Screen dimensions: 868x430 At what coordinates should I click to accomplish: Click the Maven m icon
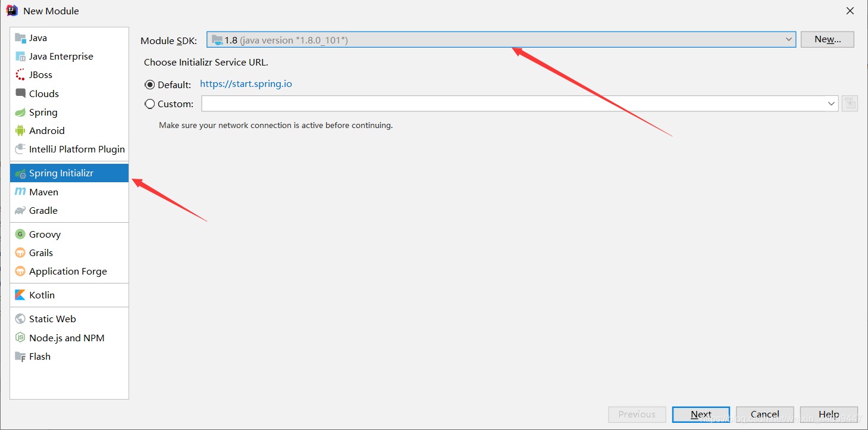point(20,192)
